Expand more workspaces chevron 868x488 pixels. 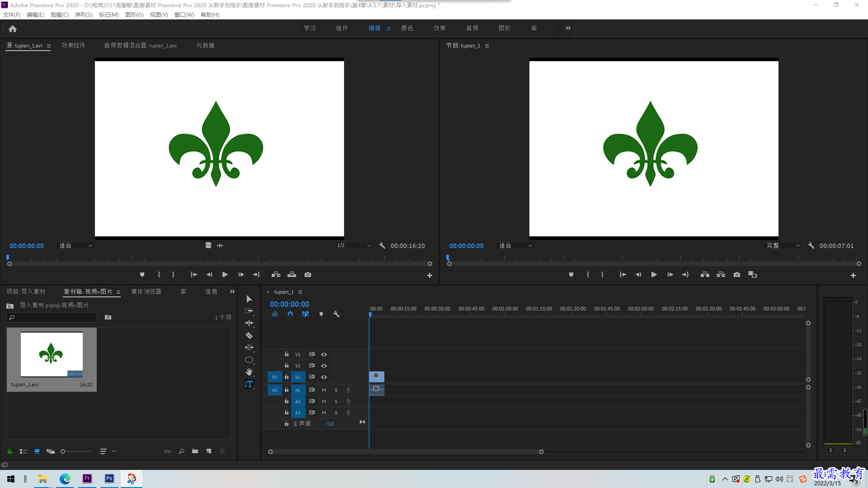(x=568, y=28)
